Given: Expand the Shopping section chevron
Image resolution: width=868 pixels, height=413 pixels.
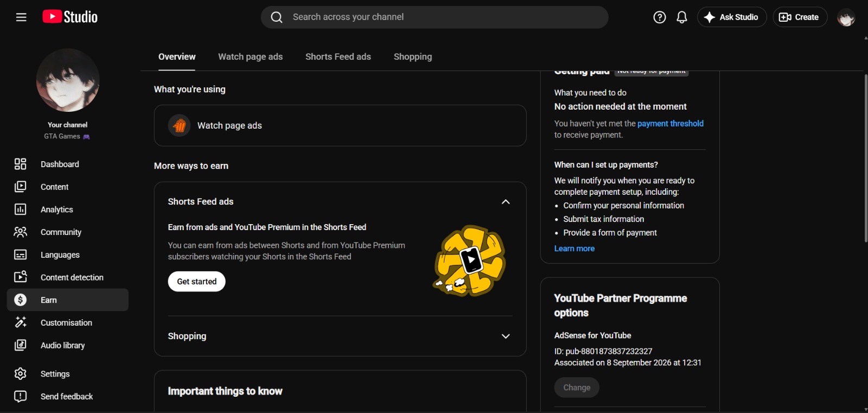Looking at the screenshot, I should [x=506, y=336].
